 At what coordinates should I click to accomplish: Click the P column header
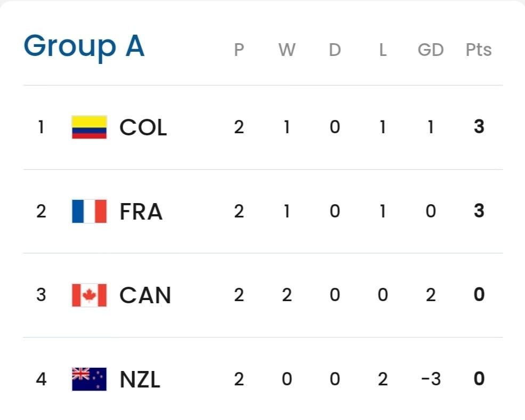coord(239,50)
